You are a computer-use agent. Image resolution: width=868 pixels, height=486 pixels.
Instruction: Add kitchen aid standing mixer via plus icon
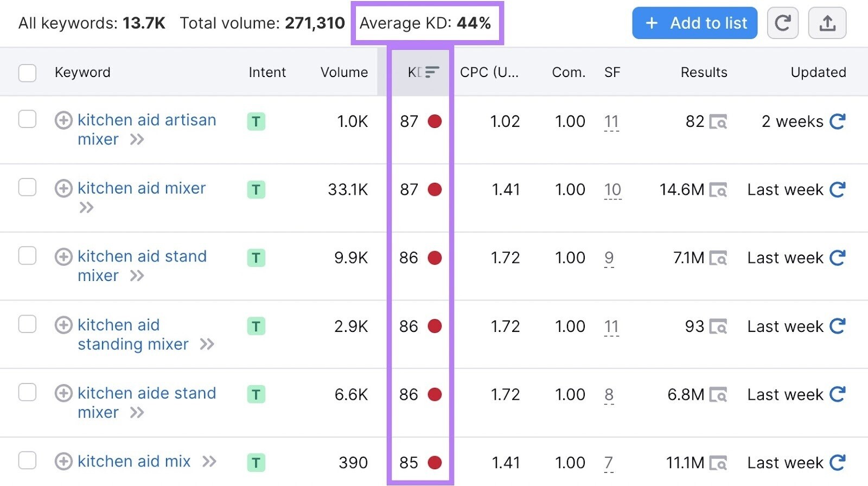click(x=63, y=325)
